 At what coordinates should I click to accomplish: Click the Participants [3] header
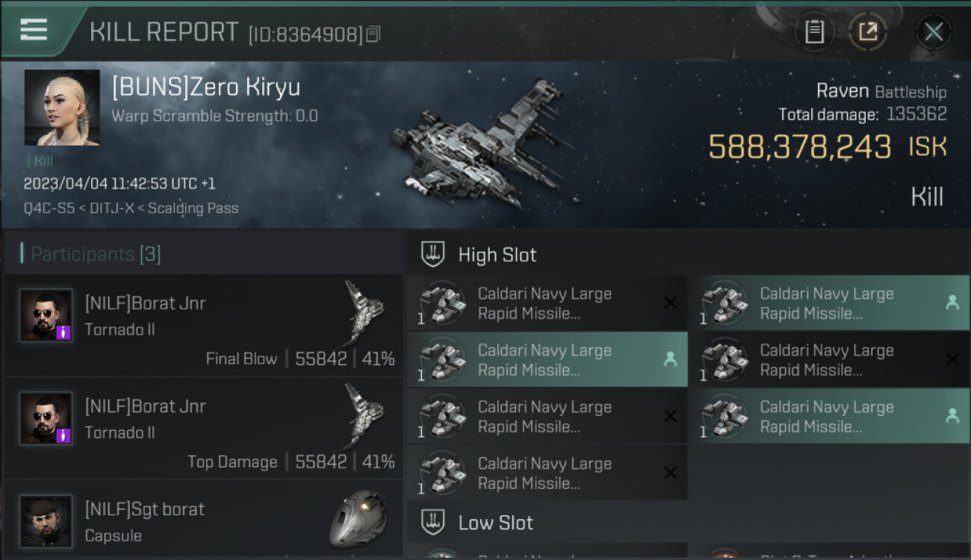click(x=90, y=254)
